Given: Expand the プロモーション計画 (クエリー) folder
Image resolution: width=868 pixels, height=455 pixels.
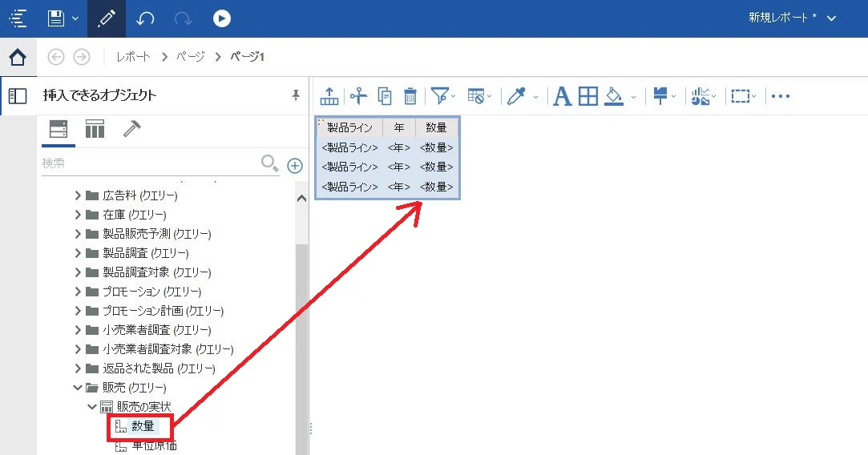Looking at the screenshot, I should [x=78, y=311].
